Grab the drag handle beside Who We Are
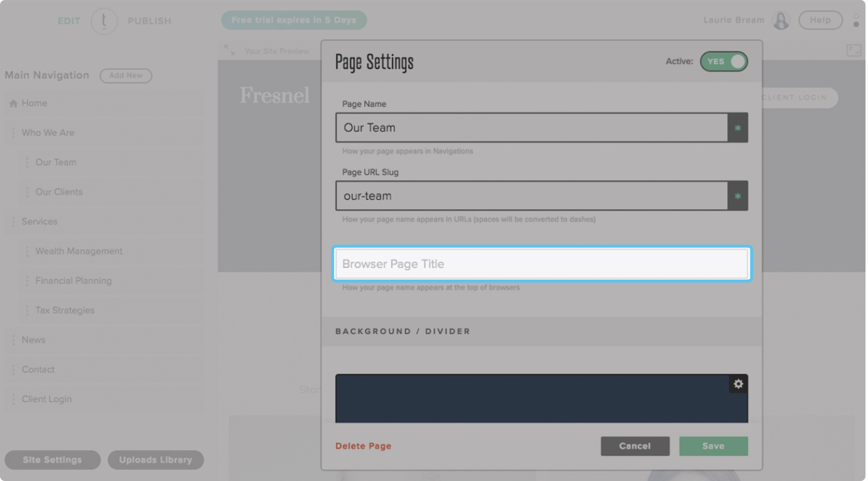868x481 pixels. point(13,133)
